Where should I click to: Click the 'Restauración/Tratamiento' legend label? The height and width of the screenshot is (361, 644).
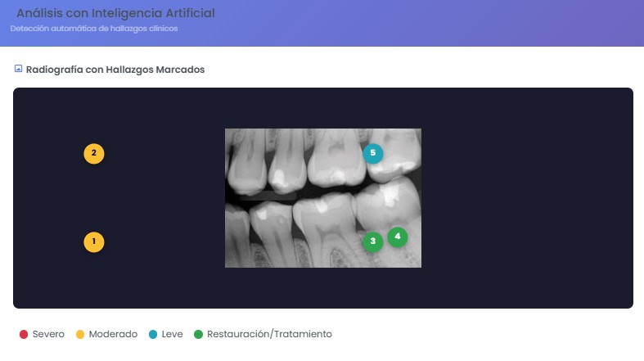[x=269, y=334]
